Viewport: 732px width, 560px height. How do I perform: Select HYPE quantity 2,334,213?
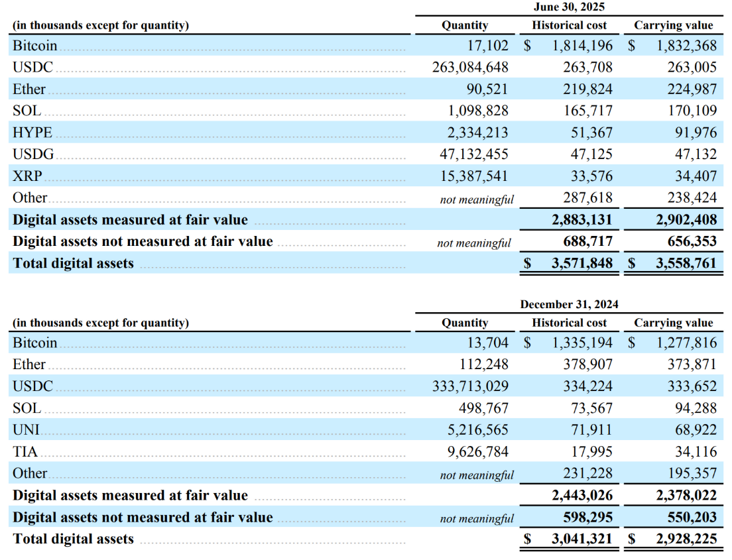pyautogui.click(x=477, y=133)
